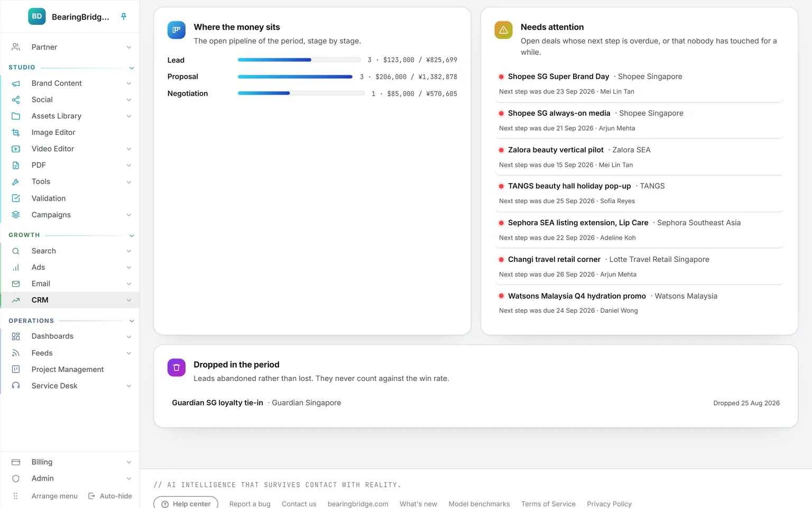812x508 pixels.
Task: Click the Admin shield icon
Action: (16, 478)
